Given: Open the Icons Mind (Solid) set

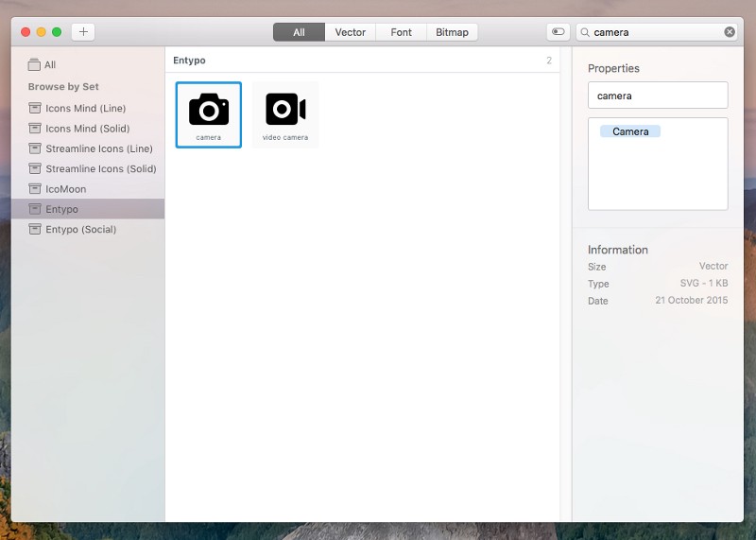Looking at the screenshot, I should coord(87,129).
